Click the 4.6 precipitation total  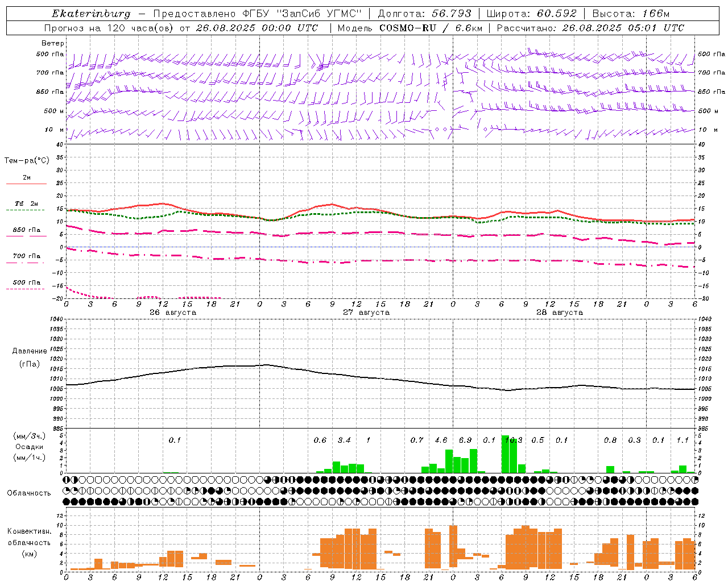441,440
